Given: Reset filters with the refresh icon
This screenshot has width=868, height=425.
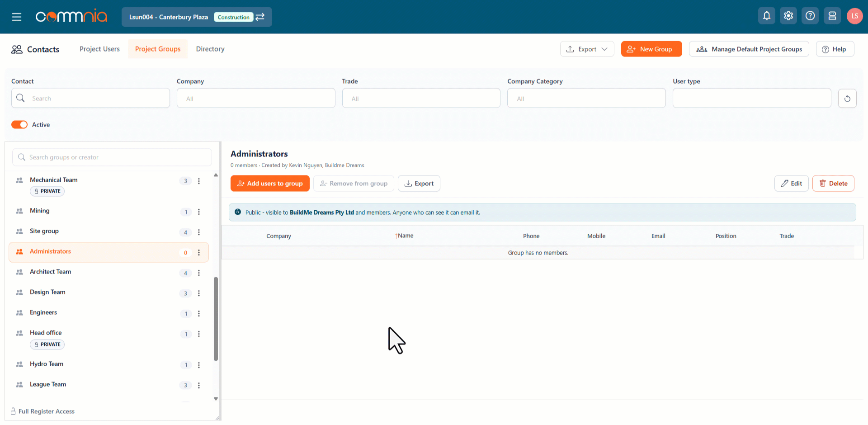Looking at the screenshot, I should (847, 98).
